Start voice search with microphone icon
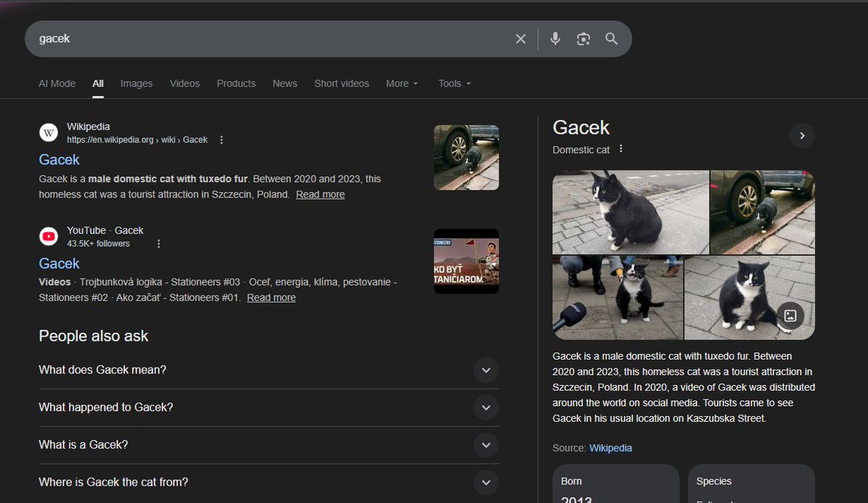This screenshot has width=868, height=503. 555,39
